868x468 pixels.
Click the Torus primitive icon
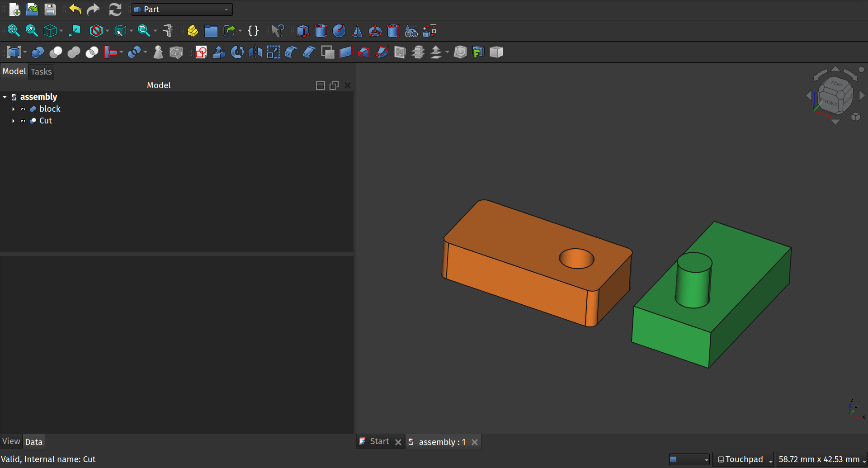click(375, 31)
